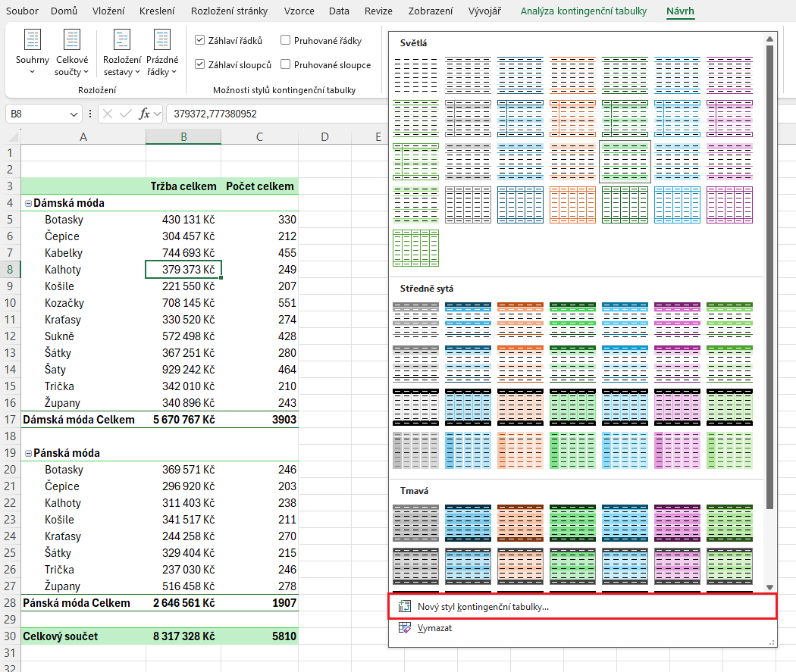Click the confirm checkmark icon in formula bar

[x=126, y=114]
